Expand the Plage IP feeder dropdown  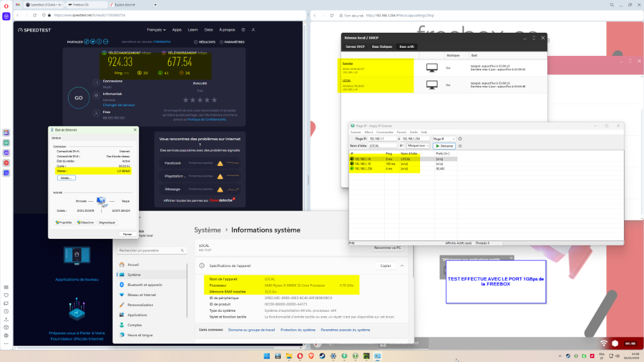[x=445, y=139]
